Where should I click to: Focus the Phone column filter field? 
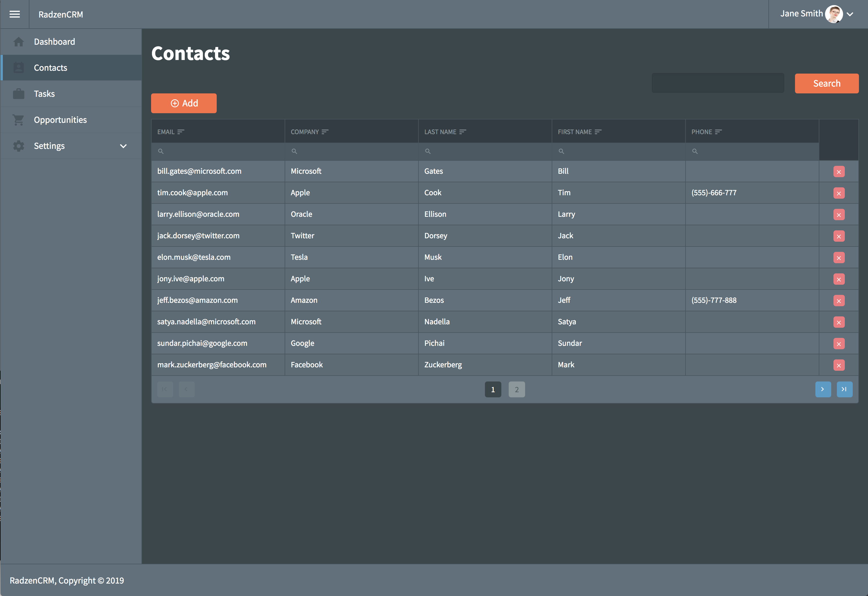(x=752, y=151)
